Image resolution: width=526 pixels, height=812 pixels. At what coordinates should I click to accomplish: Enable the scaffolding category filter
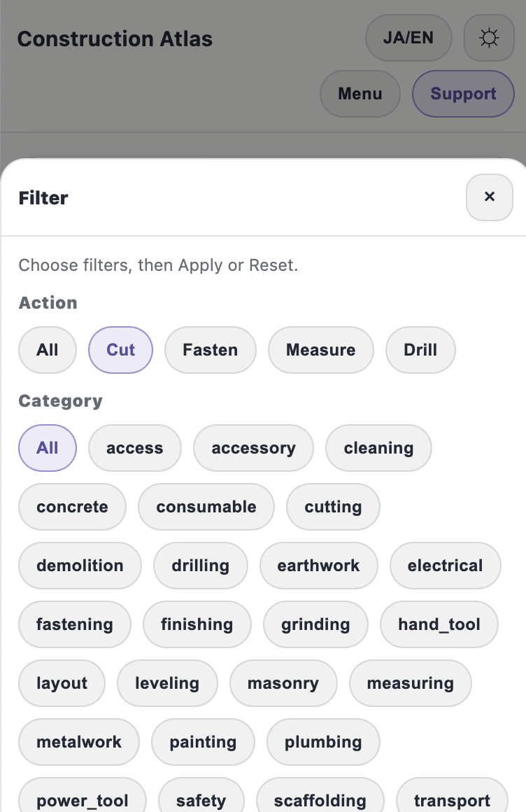click(320, 801)
